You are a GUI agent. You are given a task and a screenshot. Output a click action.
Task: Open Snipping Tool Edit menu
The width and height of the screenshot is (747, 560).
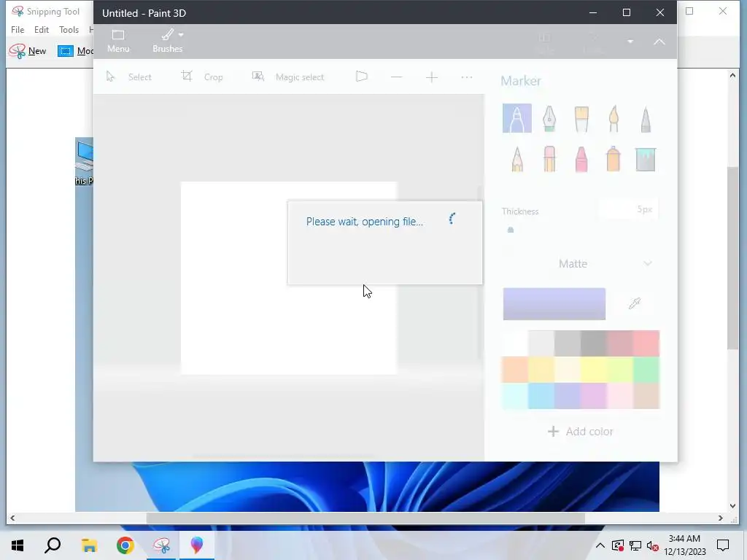(42, 29)
